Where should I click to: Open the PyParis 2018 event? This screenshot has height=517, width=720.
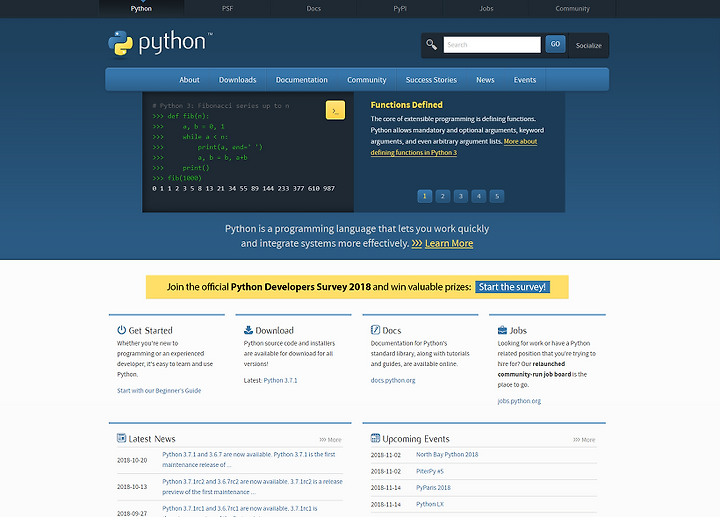(x=433, y=488)
